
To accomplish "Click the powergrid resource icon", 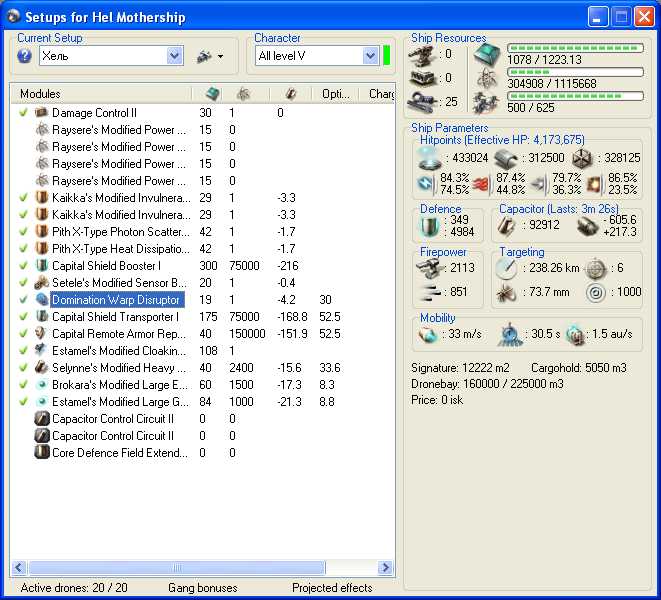I will (x=487, y=78).
